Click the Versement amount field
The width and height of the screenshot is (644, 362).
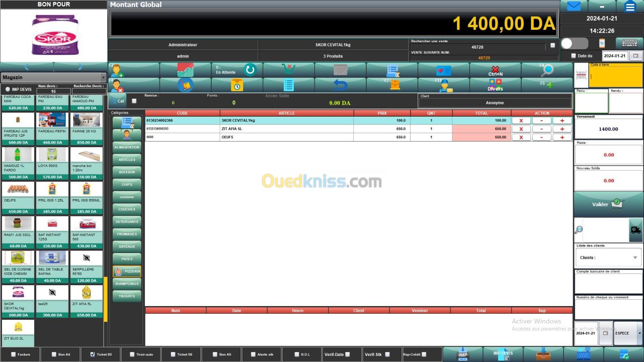(608, 129)
